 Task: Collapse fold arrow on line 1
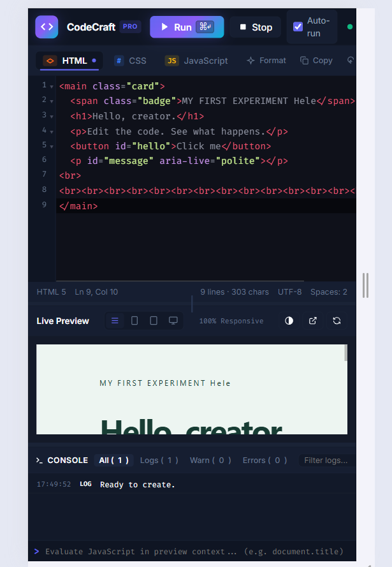point(52,87)
